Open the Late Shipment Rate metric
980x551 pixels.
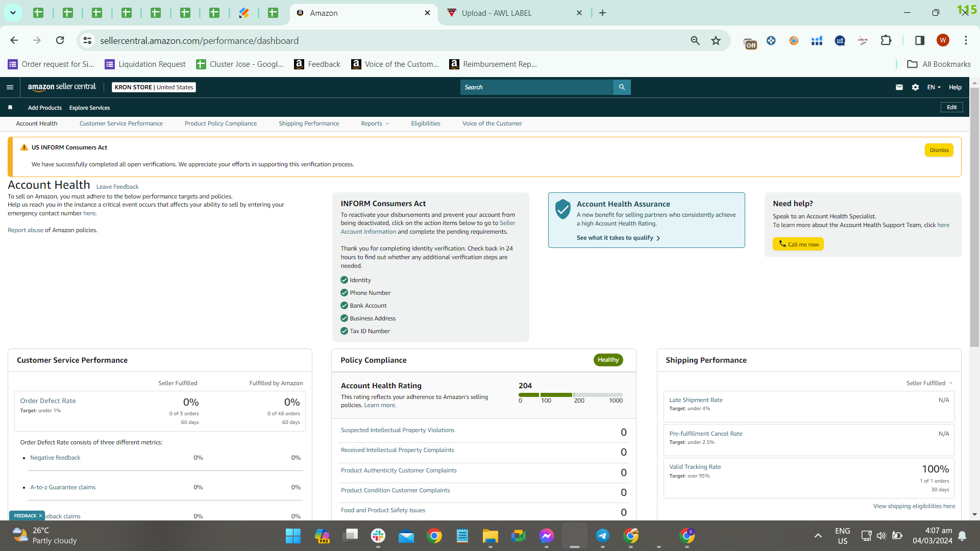pos(696,400)
